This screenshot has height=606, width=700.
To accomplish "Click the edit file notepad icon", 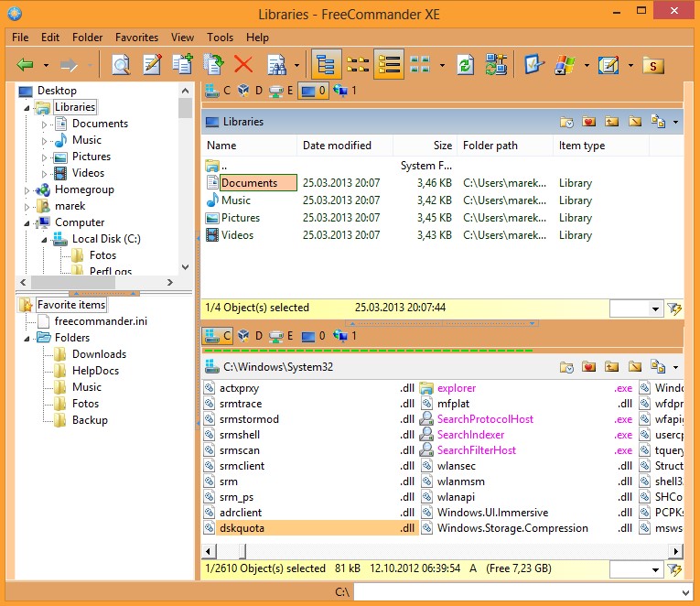I will [x=152, y=65].
